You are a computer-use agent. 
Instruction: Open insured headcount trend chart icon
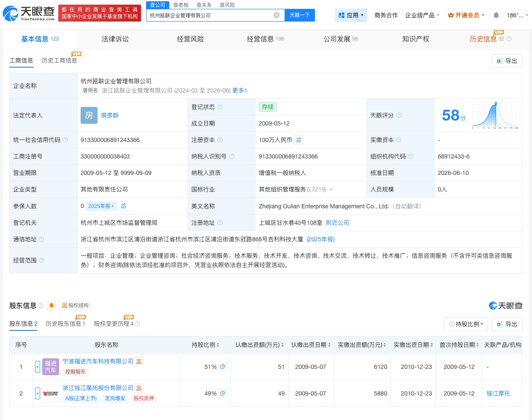[123, 206]
